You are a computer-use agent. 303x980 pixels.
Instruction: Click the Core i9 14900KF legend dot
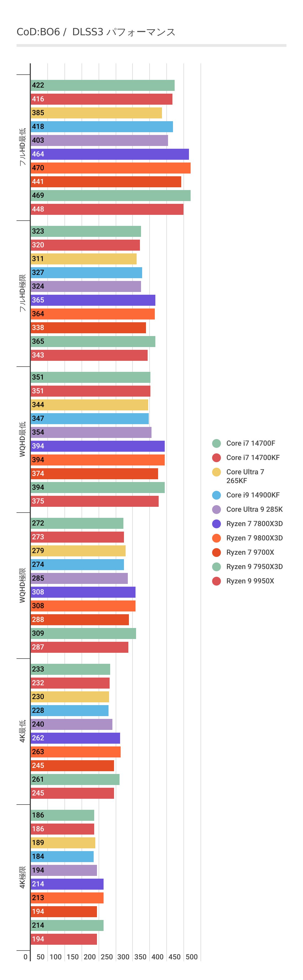(x=216, y=495)
